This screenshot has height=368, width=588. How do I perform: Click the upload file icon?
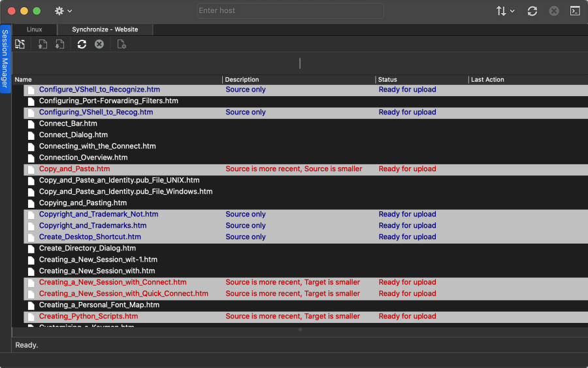coord(42,44)
